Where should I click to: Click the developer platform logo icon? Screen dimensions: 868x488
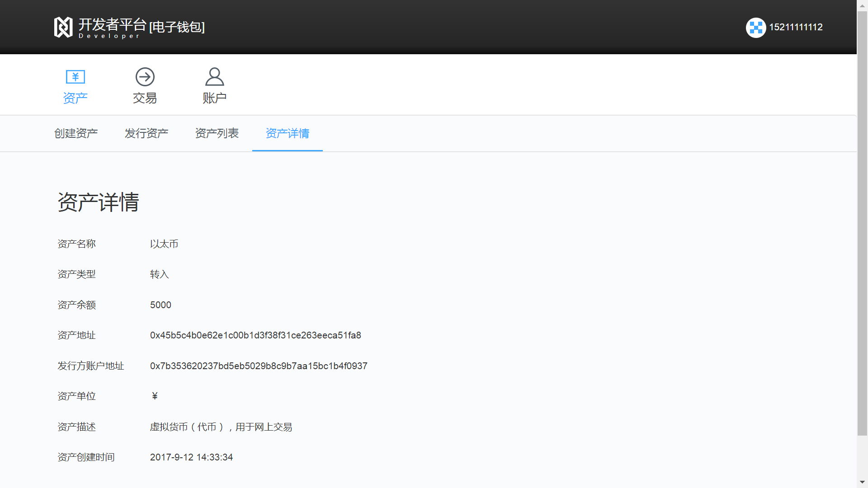pyautogui.click(x=63, y=27)
